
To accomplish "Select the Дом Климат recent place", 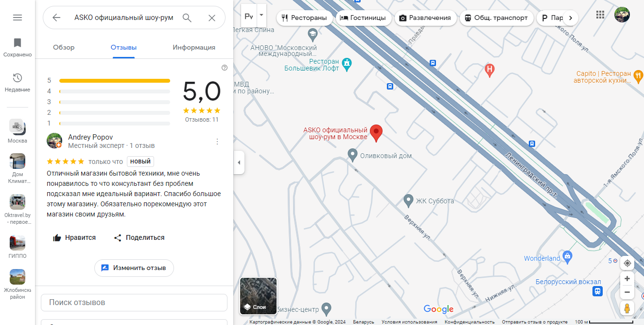I will (17, 169).
